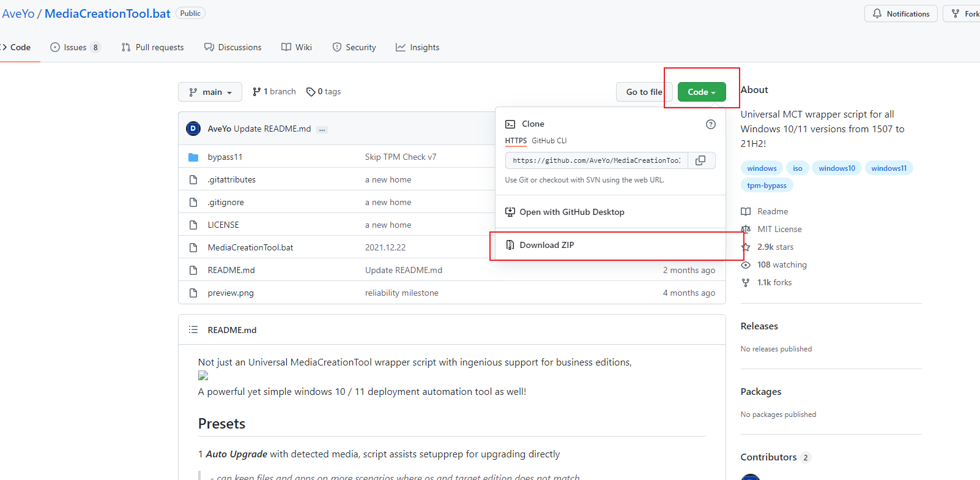Viewport: 980px width, 480px height.
Task: Open the bypass11 folder
Action: (x=225, y=157)
